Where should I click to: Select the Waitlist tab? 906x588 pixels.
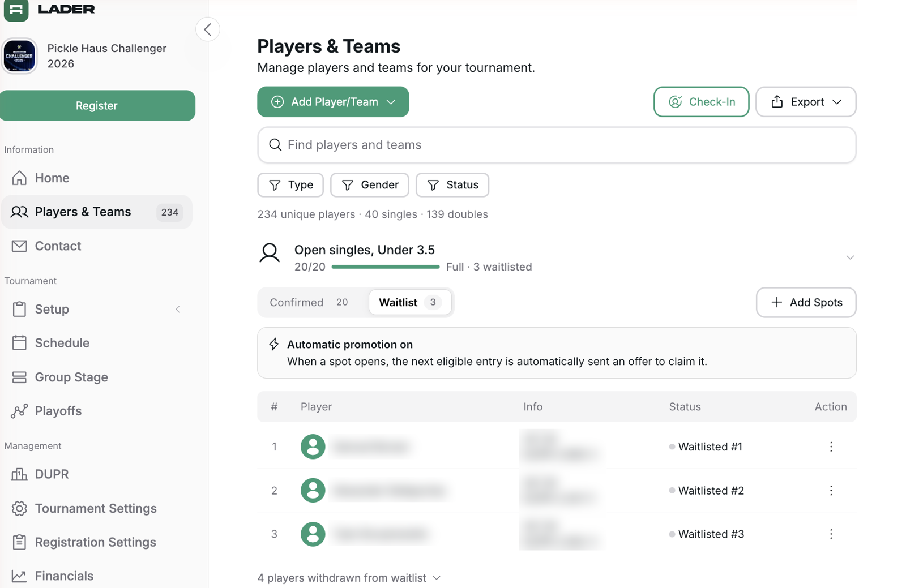pyautogui.click(x=410, y=303)
